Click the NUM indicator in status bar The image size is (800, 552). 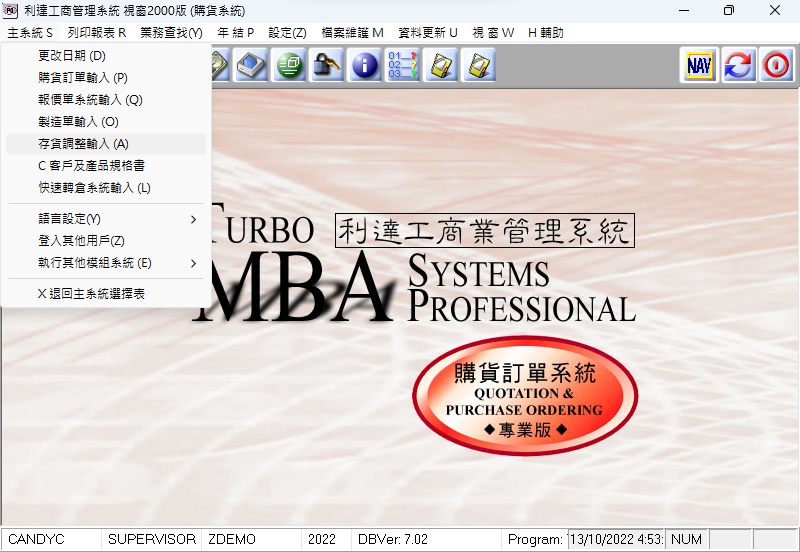click(x=687, y=539)
